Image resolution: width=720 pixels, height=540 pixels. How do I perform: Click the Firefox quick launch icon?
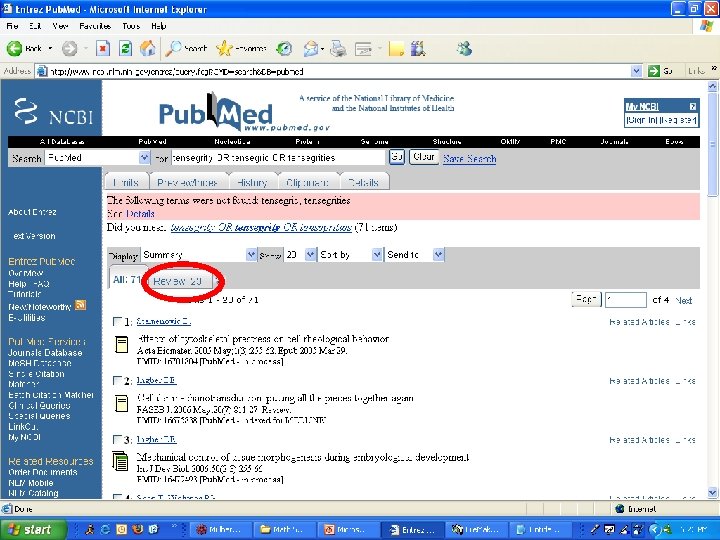[137, 529]
